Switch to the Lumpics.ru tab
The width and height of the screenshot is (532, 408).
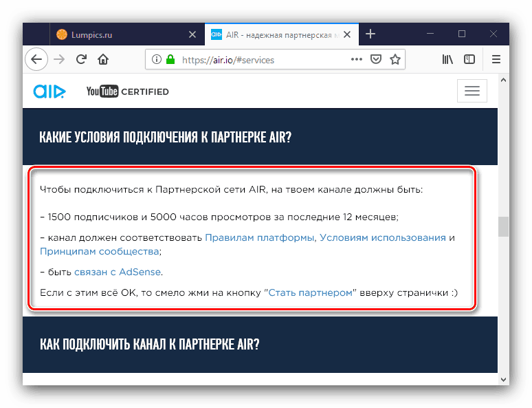click(x=127, y=34)
